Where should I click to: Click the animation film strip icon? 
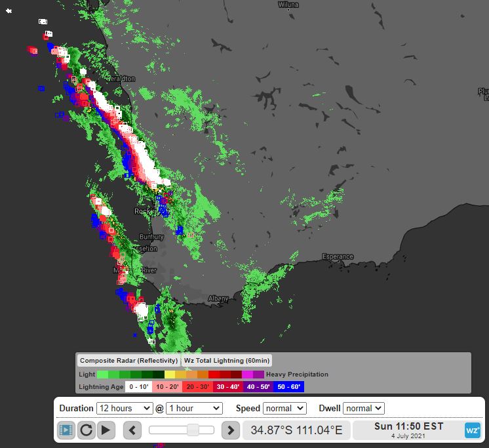pyautogui.click(x=66, y=430)
